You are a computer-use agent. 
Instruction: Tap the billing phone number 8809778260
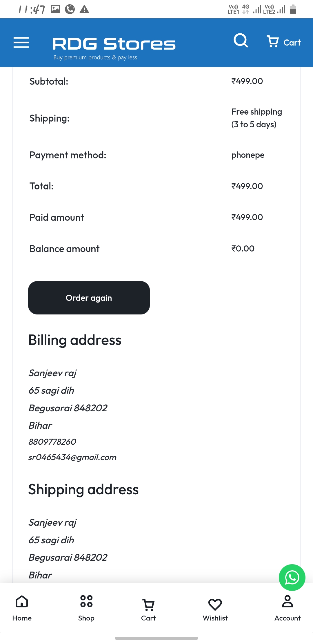(x=52, y=442)
